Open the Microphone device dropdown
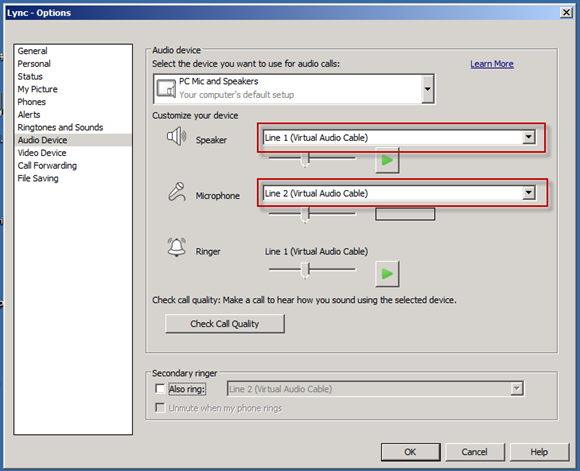Screen dimensions: 580x471 pyautogui.click(x=529, y=193)
